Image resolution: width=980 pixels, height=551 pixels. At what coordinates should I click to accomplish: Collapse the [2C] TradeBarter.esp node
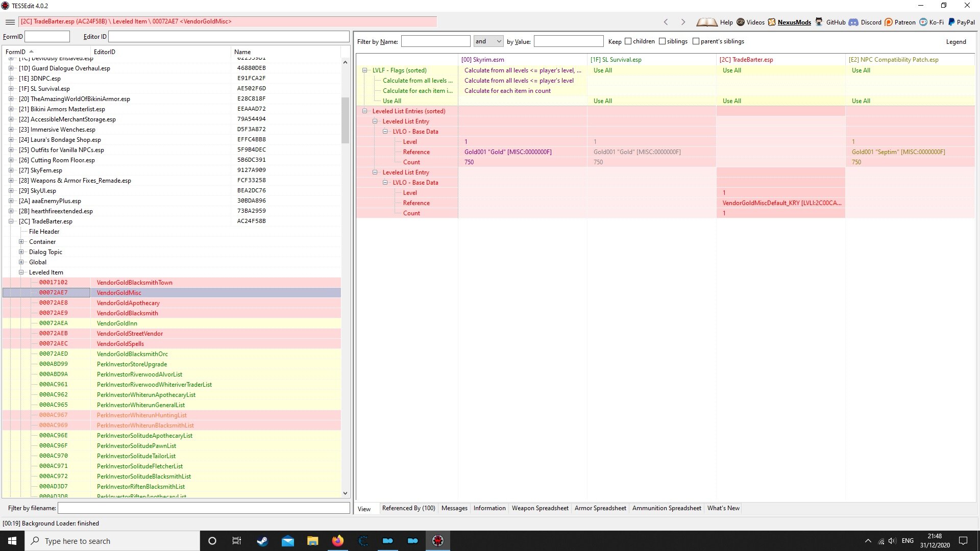(x=11, y=221)
